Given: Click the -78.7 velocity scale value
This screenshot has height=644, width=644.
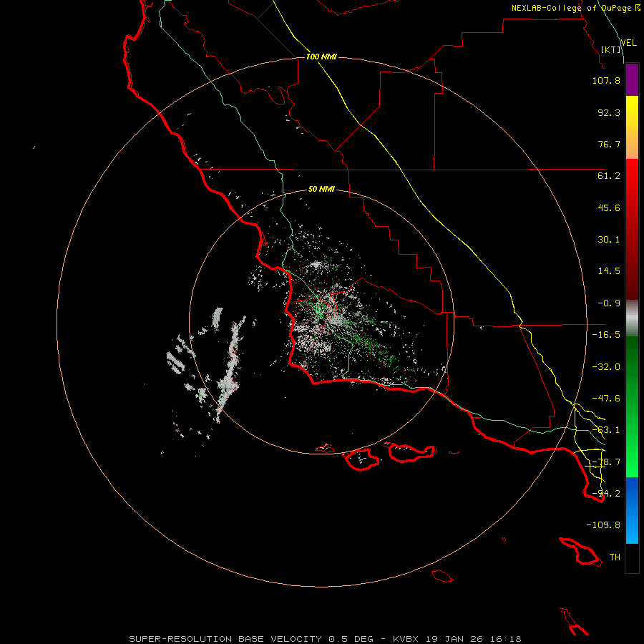Looking at the screenshot, I should [x=606, y=462].
